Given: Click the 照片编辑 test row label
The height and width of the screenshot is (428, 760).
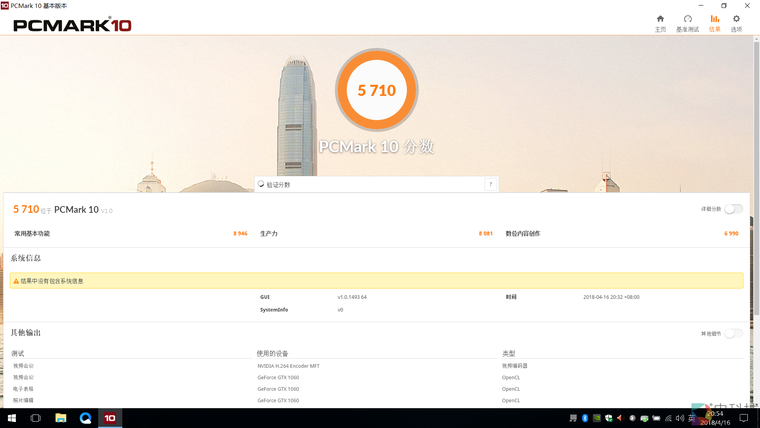Looking at the screenshot, I should pyautogui.click(x=23, y=400).
